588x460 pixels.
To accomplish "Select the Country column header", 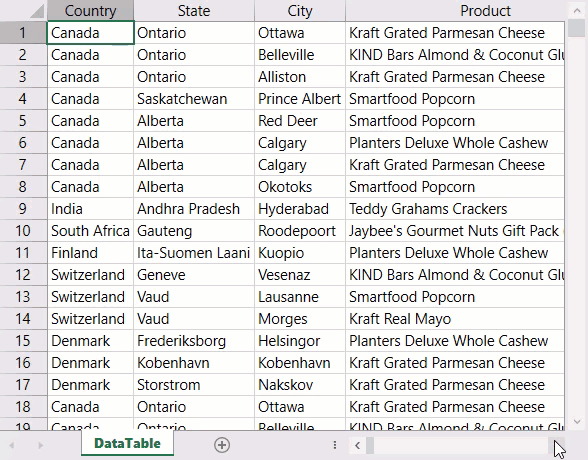I will pos(90,10).
